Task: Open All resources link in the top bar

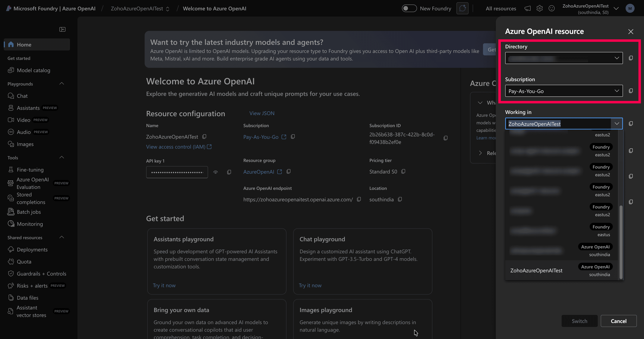Action: click(501, 8)
